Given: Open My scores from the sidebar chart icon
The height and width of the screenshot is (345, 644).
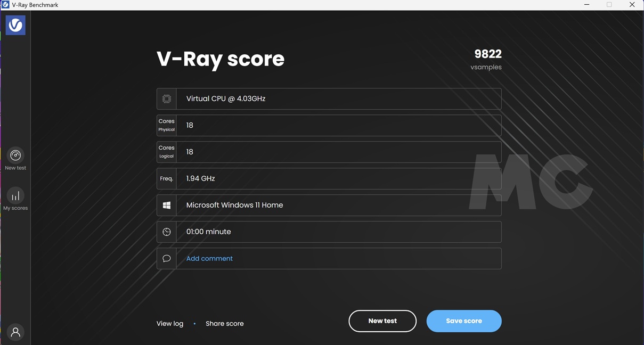Looking at the screenshot, I should coord(15,195).
